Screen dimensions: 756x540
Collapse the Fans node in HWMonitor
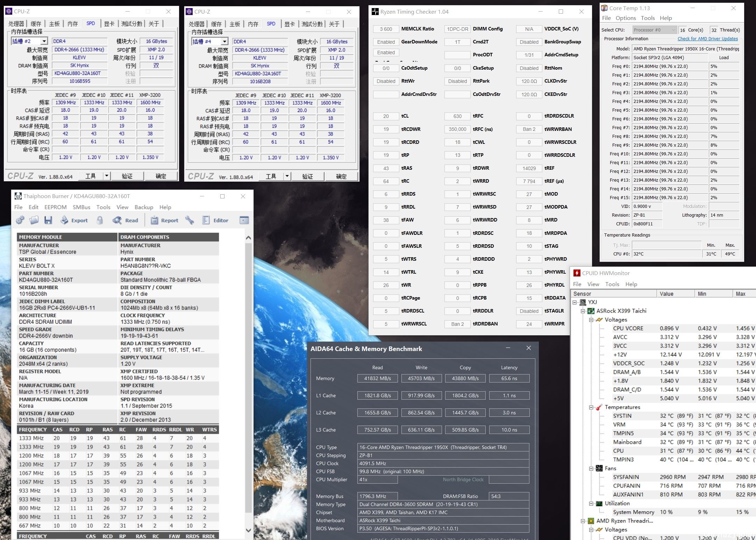point(591,468)
